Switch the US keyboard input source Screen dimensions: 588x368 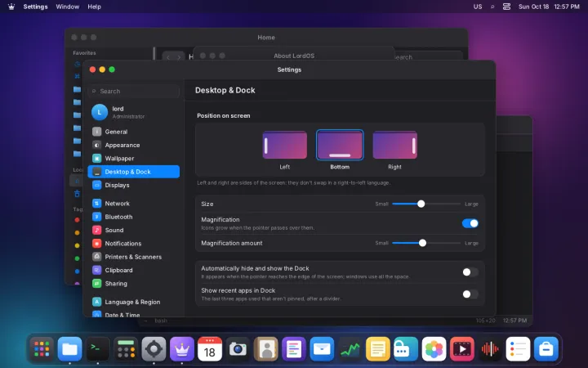[478, 7]
